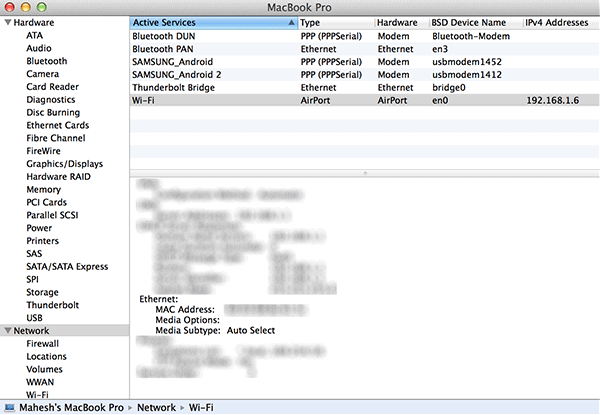This screenshot has width=600, height=415.
Task: Select Locations under Network
Action: pos(46,356)
